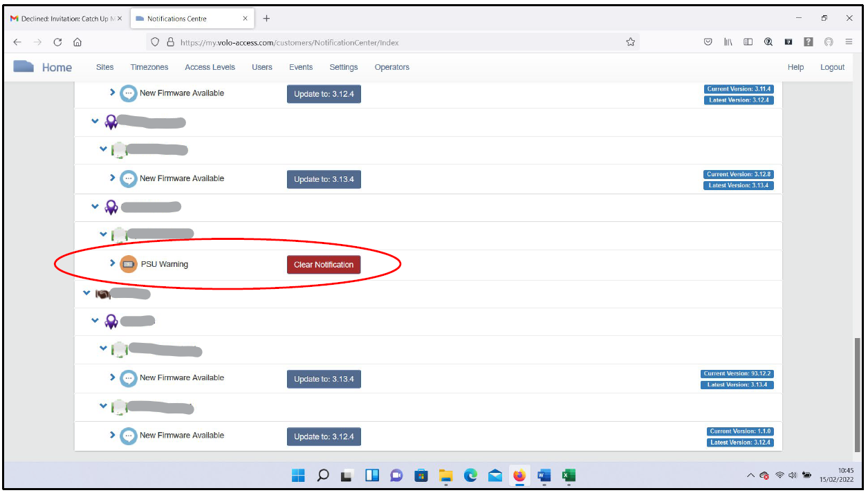Switch to the Declined Invitation Gmail tab
The image size is (868, 495).
point(66,19)
